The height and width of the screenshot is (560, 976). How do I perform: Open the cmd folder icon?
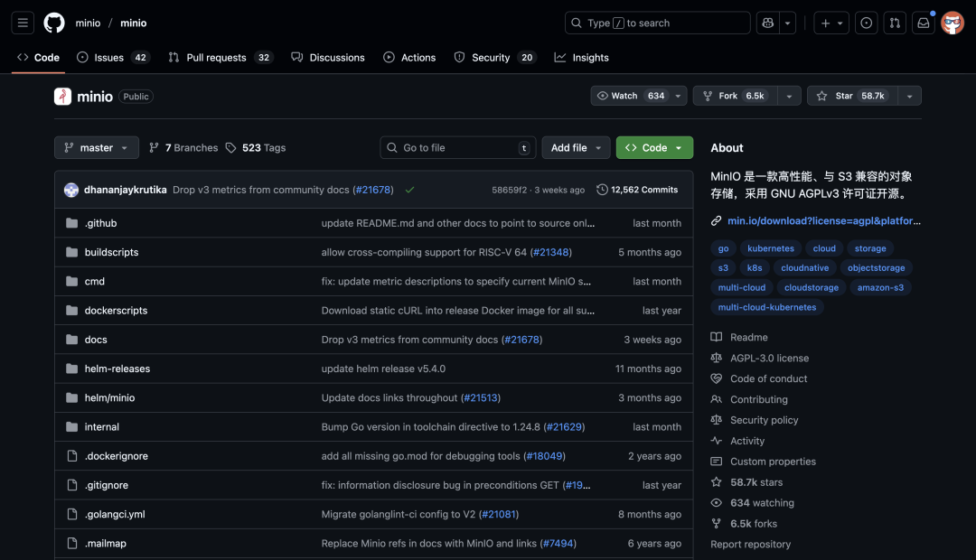click(x=72, y=281)
